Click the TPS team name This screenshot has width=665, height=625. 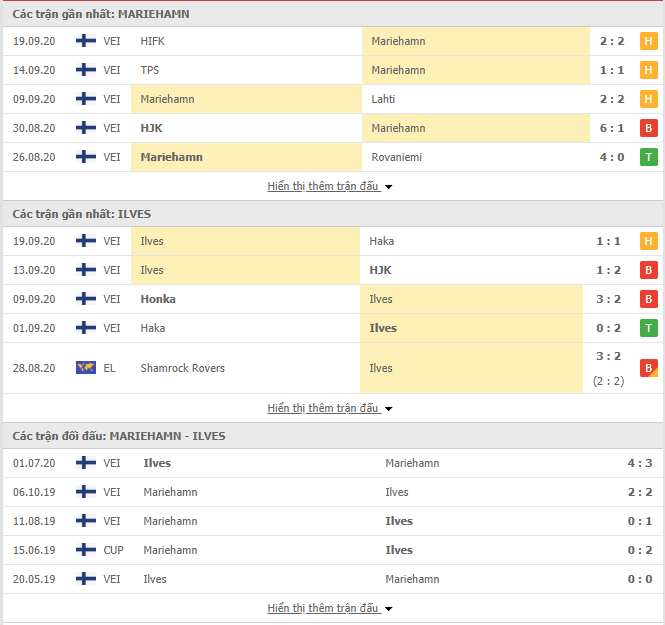coord(150,70)
